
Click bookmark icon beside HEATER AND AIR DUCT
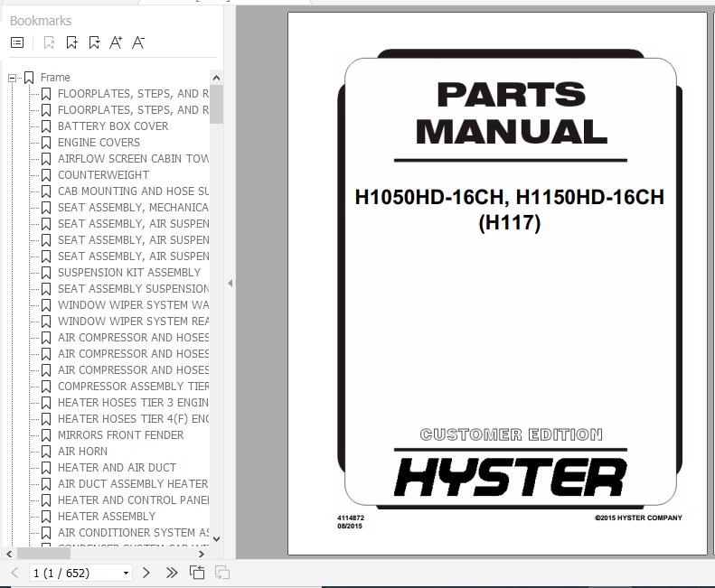46,468
